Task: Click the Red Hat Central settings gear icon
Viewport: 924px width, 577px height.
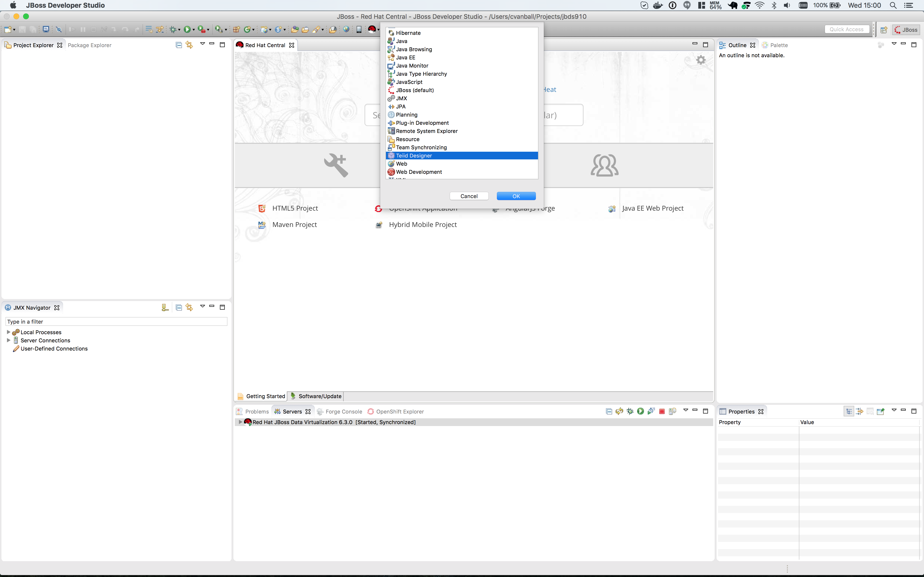Action: pyautogui.click(x=701, y=60)
